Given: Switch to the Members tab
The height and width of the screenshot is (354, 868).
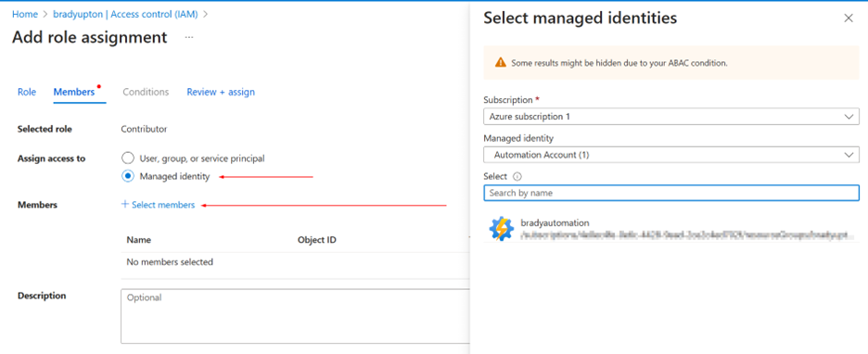Looking at the screenshot, I should [x=74, y=92].
